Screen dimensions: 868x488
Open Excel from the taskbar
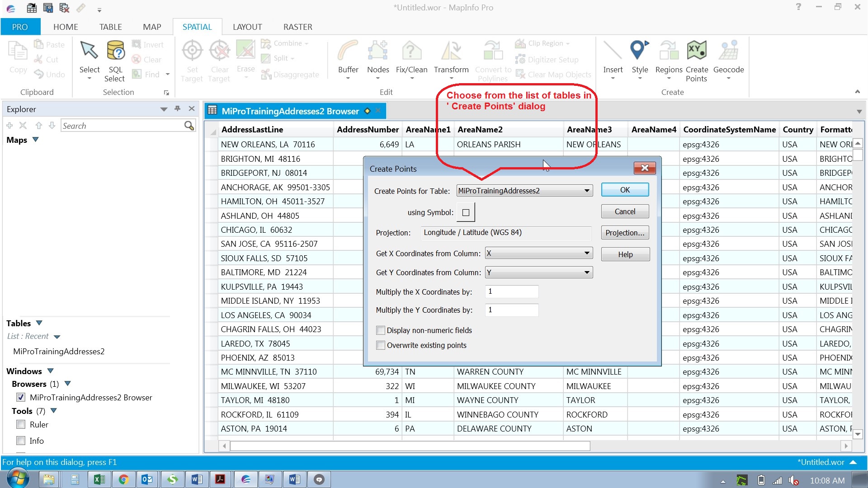[99, 479]
